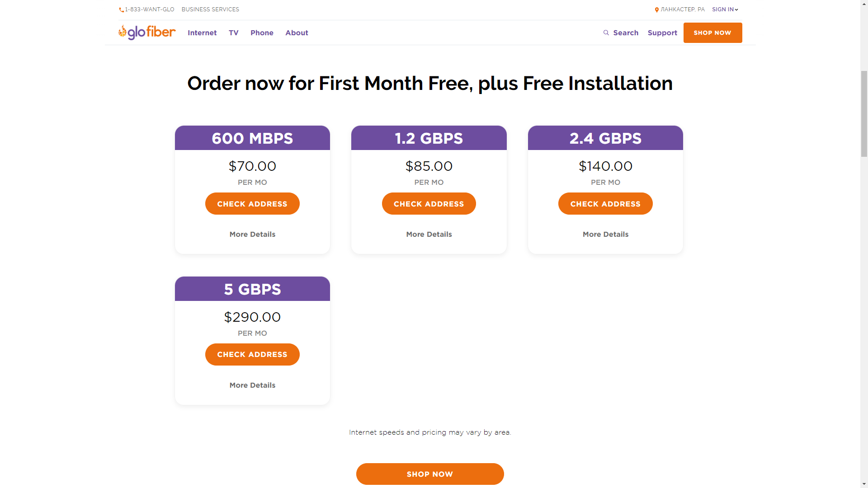
Task: Check address for the 600 MBPS plan
Action: click(252, 204)
